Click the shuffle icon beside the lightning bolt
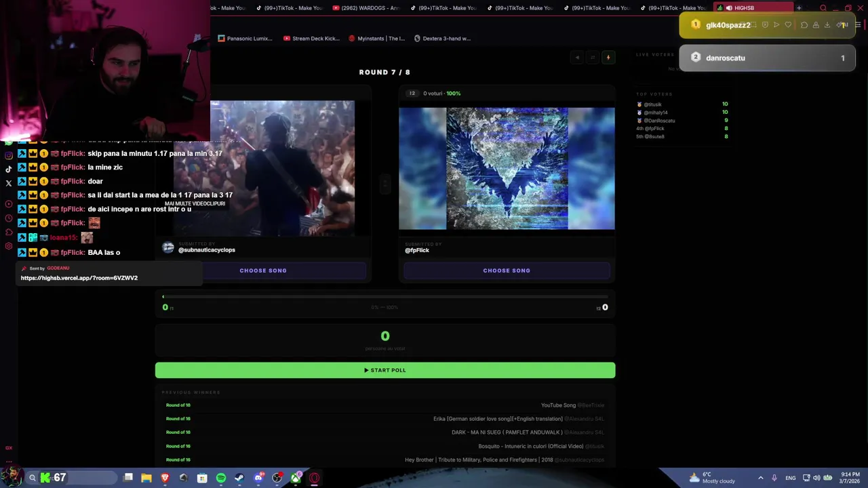Screen dimensions: 868x488 (x=593, y=58)
